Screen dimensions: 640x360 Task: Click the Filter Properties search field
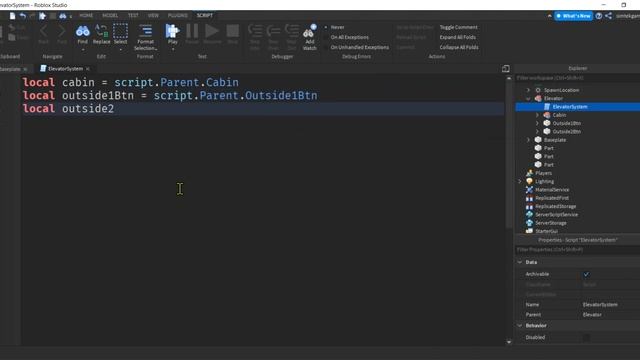tap(578, 250)
